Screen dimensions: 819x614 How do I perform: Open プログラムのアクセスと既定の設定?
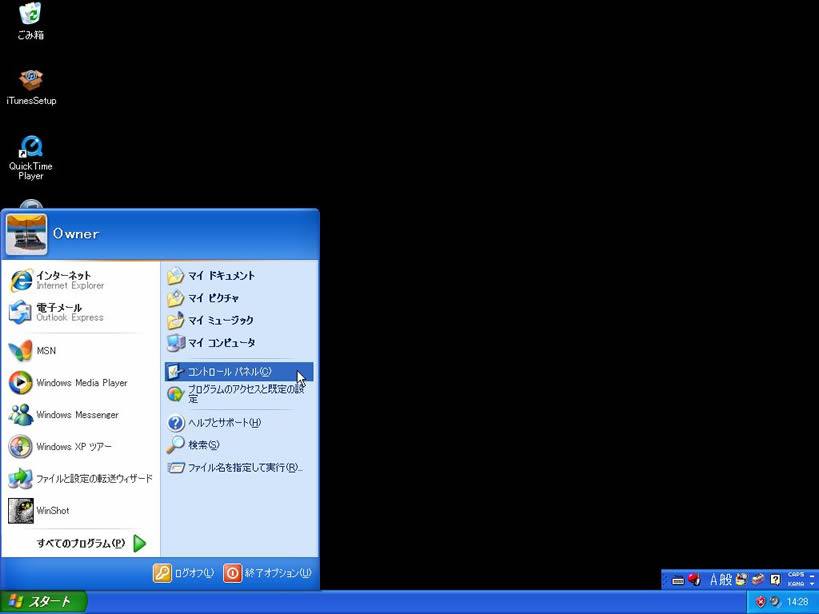[x=239, y=394]
